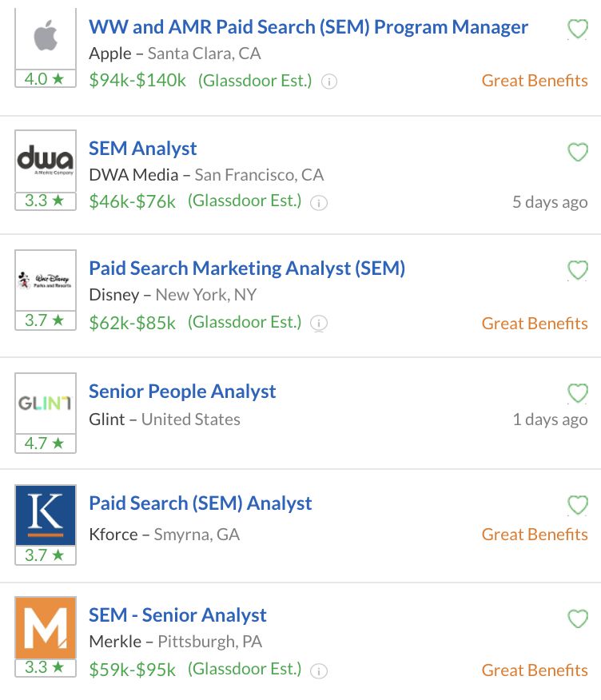
Task: Save the Glint Senior People Analyst listing
Action: pyautogui.click(x=577, y=393)
